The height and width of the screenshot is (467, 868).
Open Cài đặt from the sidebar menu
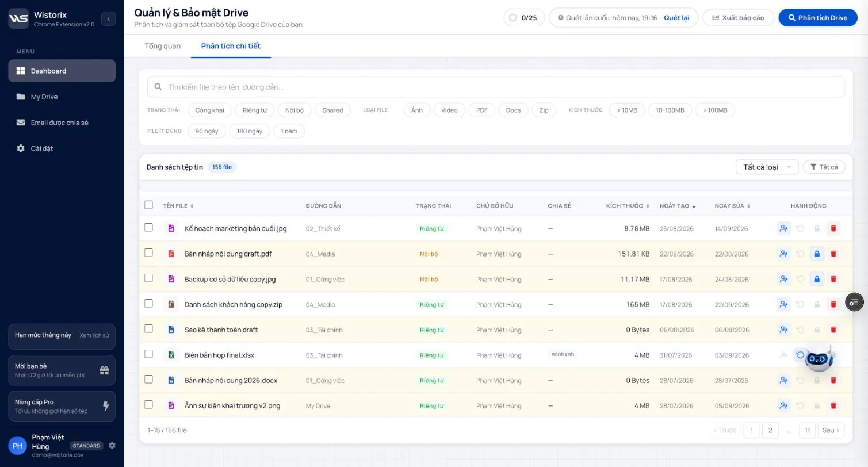(x=62, y=148)
